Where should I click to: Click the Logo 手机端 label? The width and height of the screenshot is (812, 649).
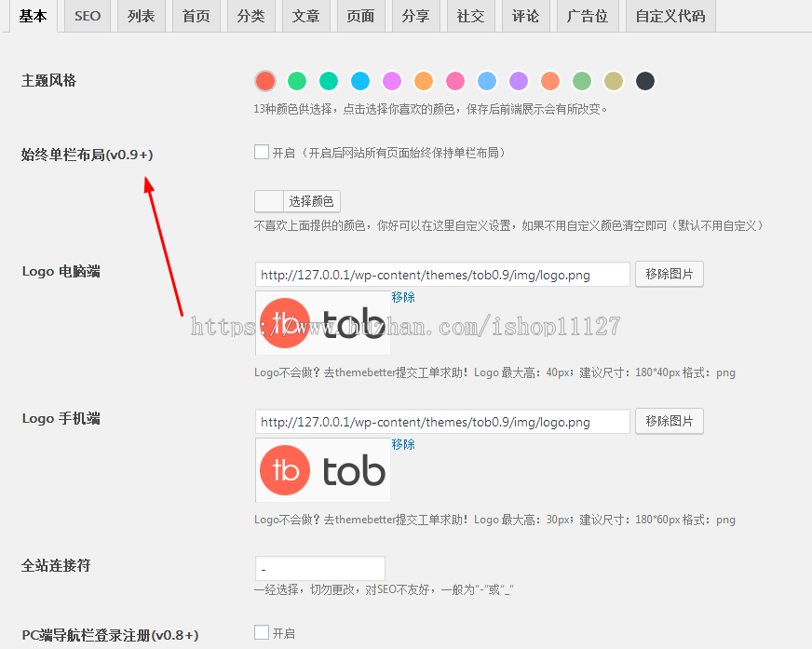[61, 418]
